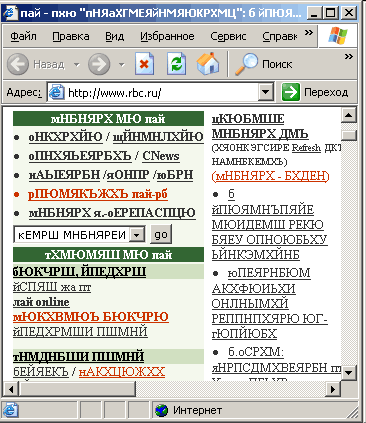Open the ЙПЕДХРМШИ ПШМНЙ link

pos(80,332)
